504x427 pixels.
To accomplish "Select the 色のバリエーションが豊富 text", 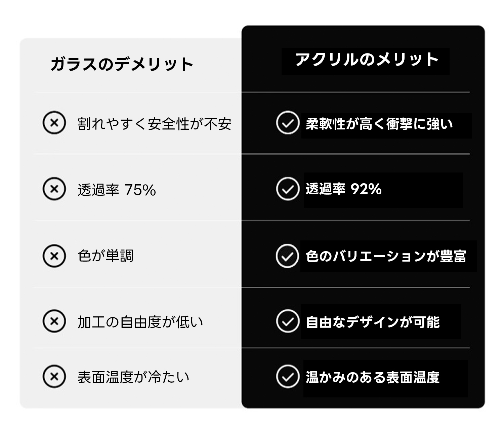I will (386, 256).
